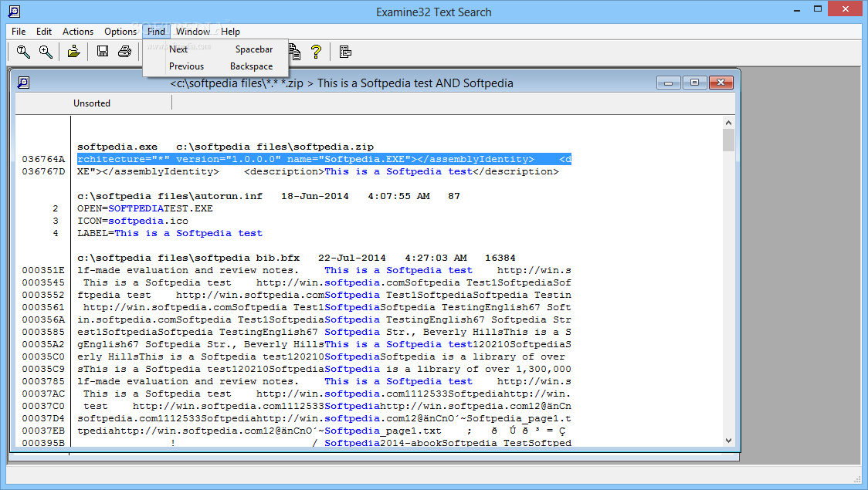
Task: Start a new text search (magnifier with T)
Action: click(23, 52)
